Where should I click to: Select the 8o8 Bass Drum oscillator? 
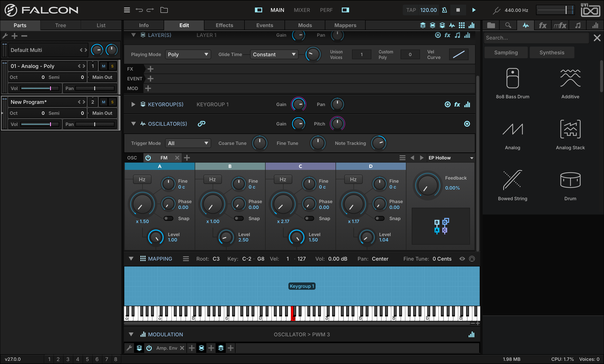(x=512, y=83)
